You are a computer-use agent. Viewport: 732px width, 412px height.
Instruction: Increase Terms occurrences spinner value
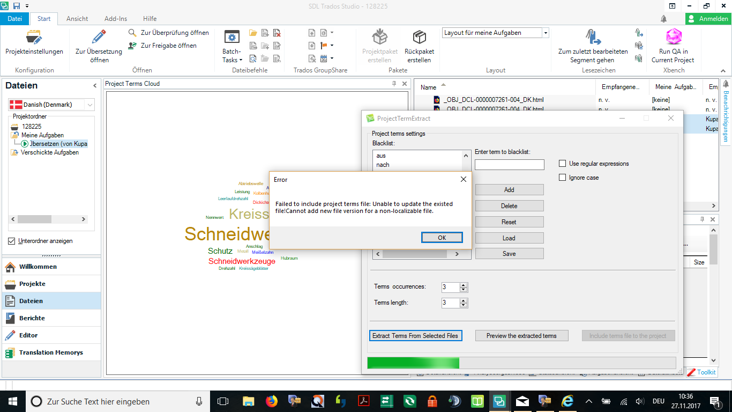(464, 285)
